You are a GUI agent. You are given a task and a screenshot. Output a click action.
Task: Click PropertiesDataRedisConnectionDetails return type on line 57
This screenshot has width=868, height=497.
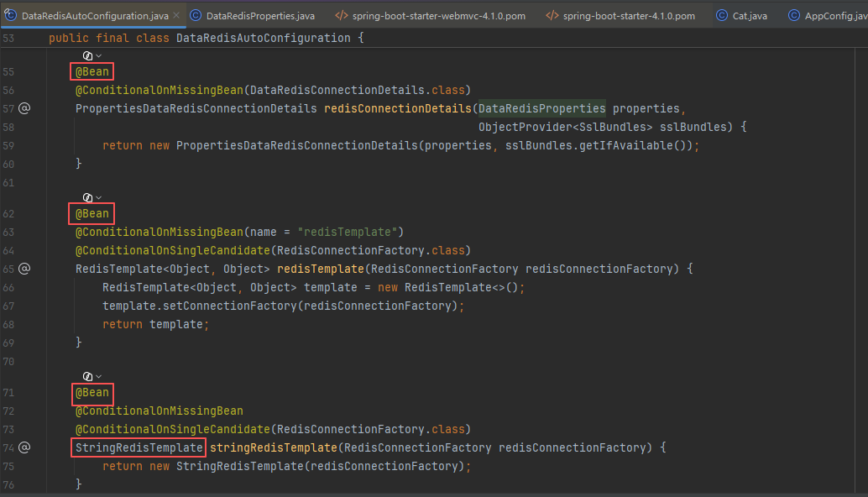click(196, 108)
